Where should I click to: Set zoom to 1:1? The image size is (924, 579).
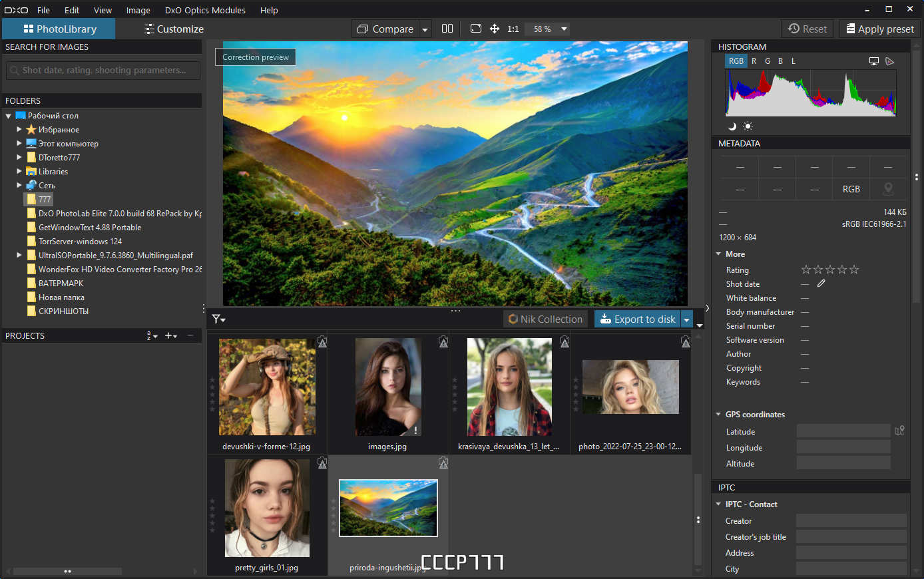[513, 29]
